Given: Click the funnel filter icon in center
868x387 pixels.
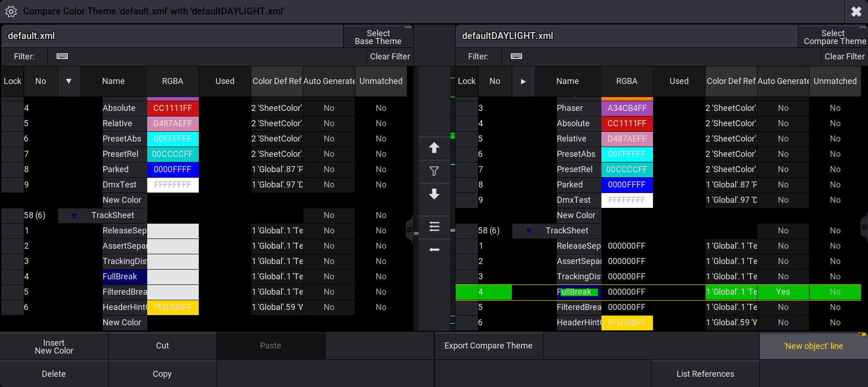Looking at the screenshot, I should (x=434, y=171).
